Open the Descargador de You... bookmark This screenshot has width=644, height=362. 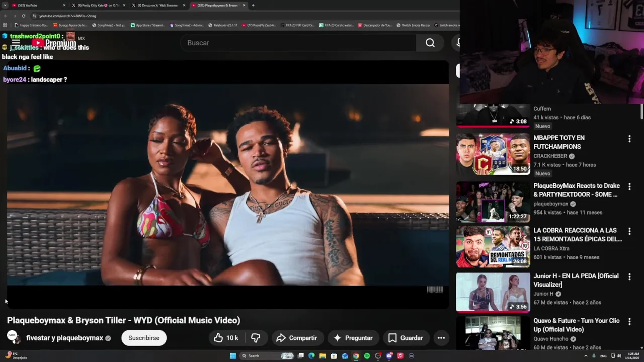[x=375, y=25]
